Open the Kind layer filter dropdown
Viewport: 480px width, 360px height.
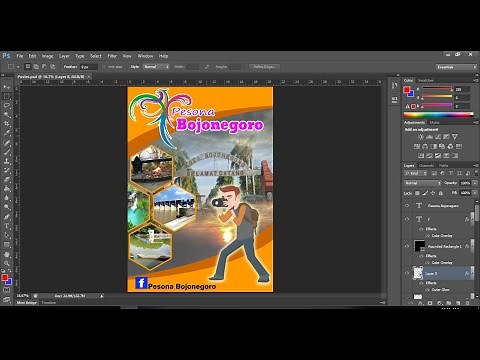(x=415, y=173)
